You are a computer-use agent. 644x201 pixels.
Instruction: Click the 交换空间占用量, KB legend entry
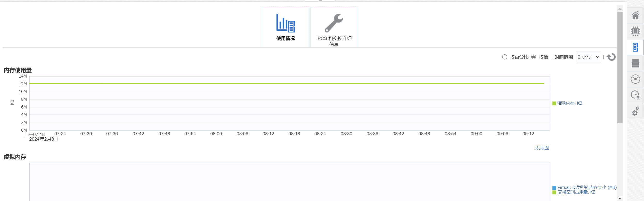(576, 192)
